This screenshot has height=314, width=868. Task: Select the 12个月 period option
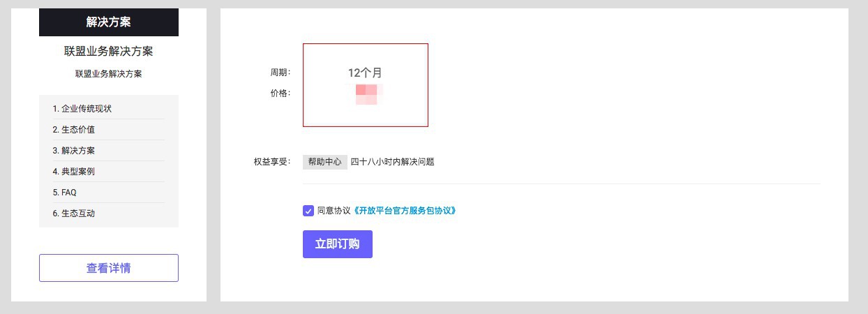(365, 73)
